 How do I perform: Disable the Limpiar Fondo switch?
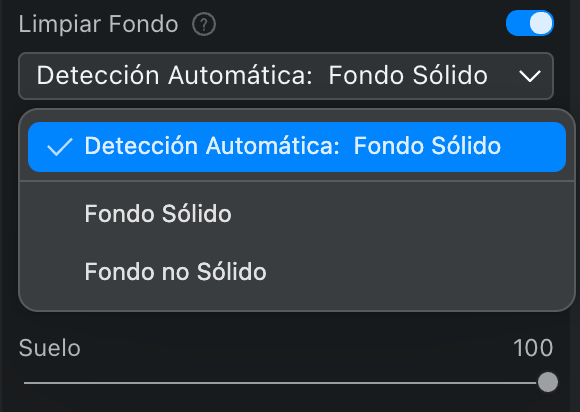click(x=530, y=23)
